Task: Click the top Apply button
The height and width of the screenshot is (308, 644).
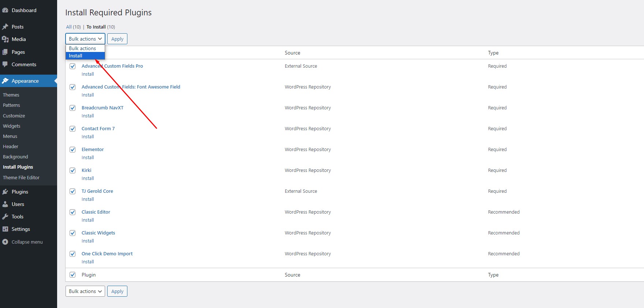Action: coord(117,39)
